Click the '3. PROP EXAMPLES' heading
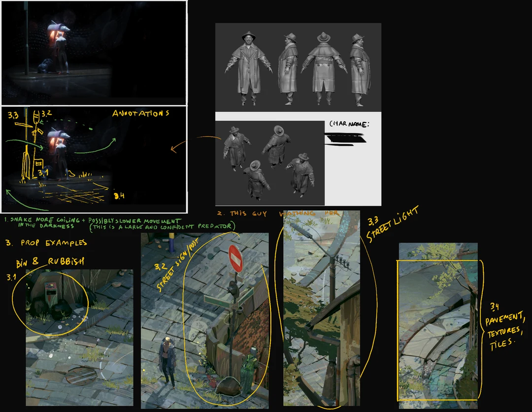This screenshot has width=532, height=412. pos(46,243)
